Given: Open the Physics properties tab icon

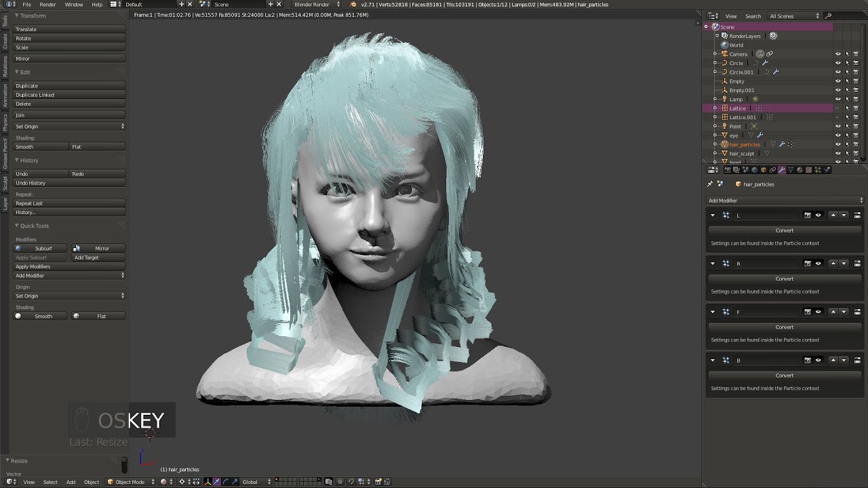Looking at the screenshot, I should [x=827, y=170].
